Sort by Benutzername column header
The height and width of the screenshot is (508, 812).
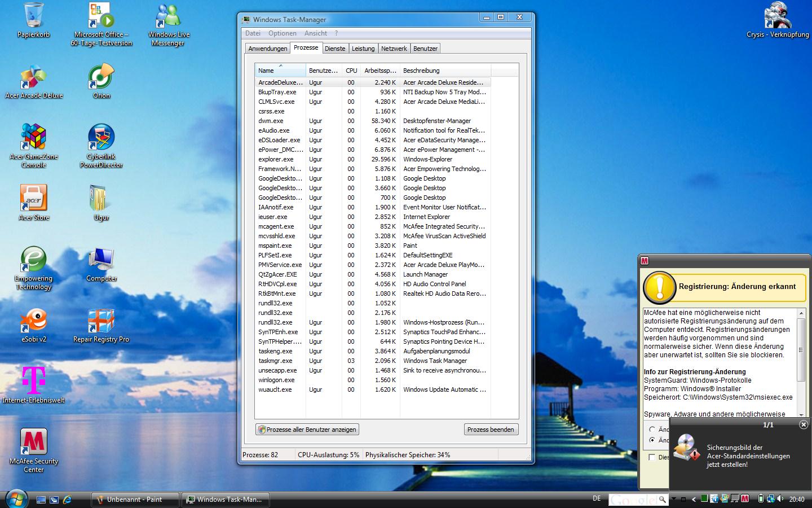324,71
